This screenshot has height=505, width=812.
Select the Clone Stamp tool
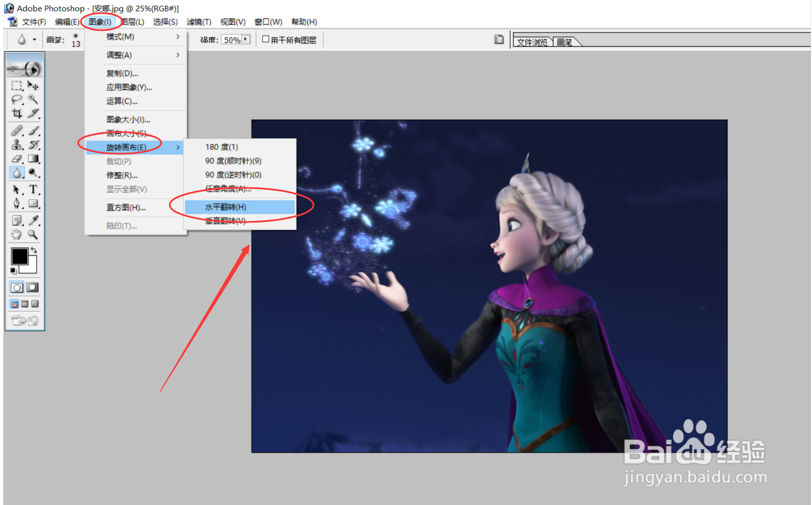coord(17,145)
